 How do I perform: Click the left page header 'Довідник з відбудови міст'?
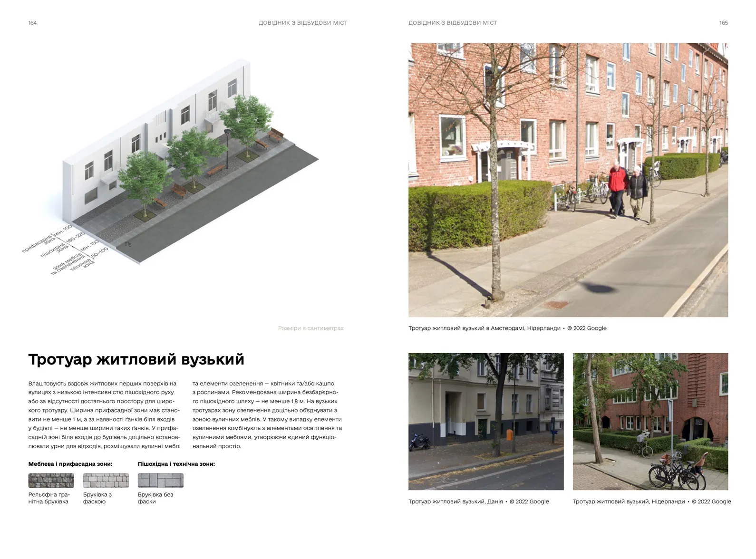(303, 23)
